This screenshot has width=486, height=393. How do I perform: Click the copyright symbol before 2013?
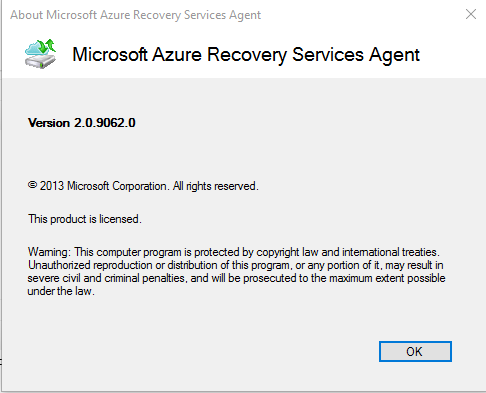32,185
